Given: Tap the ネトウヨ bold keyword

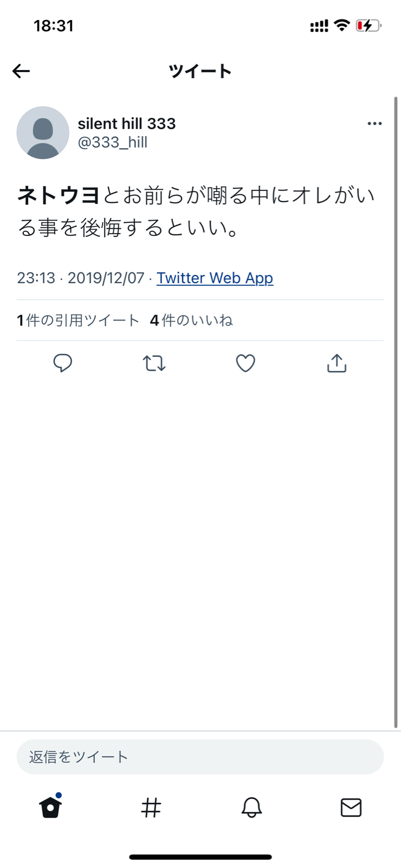Looking at the screenshot, I should coord(59,195).
